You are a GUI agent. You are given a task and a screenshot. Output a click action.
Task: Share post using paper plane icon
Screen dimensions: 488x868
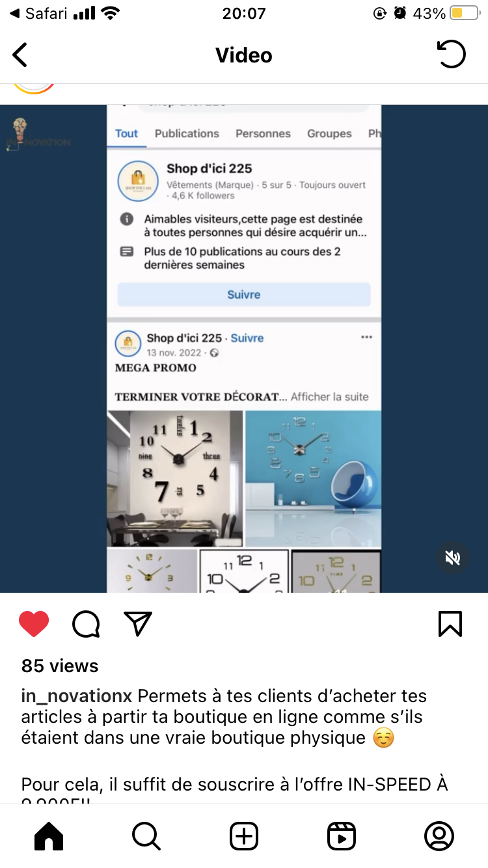[x=137, y=623]
